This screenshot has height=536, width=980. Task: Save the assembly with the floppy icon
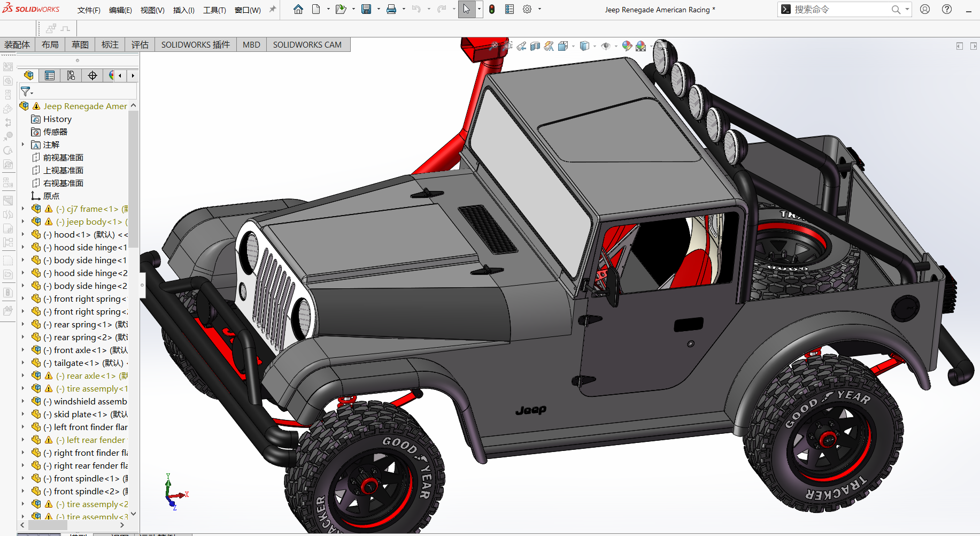(x=366, y=9)
